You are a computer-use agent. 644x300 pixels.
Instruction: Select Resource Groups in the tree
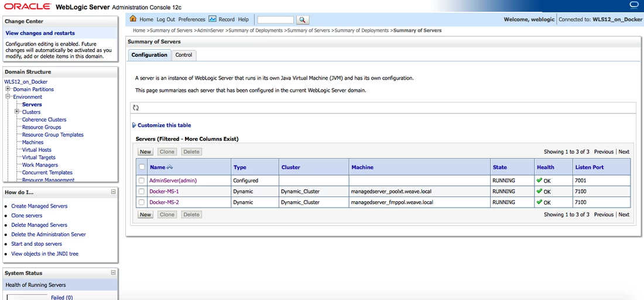(x=42, y=127)
